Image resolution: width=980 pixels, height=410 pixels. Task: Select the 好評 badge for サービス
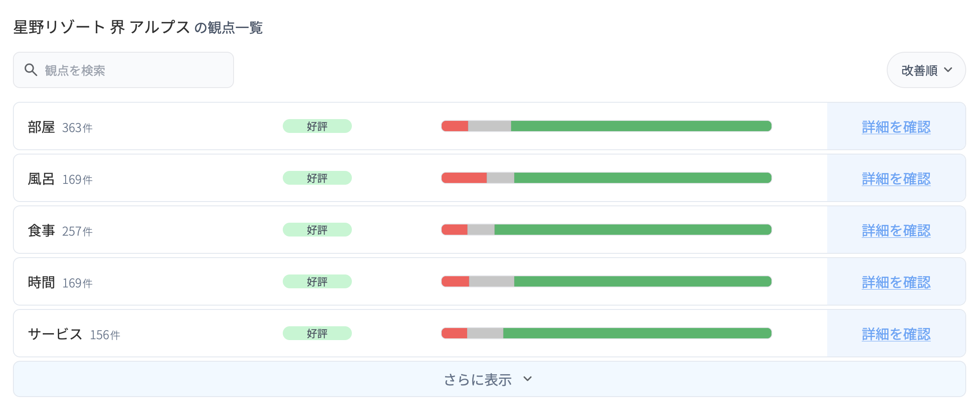316,333
